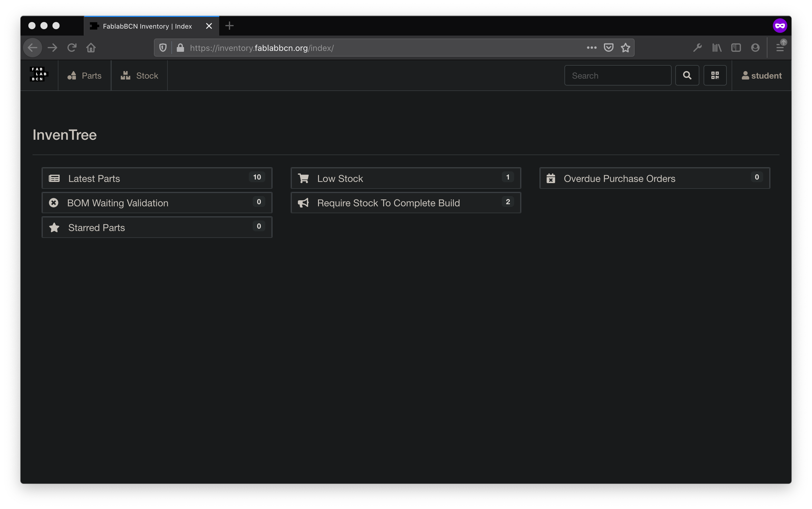Open the Parts navigation item

85,75
